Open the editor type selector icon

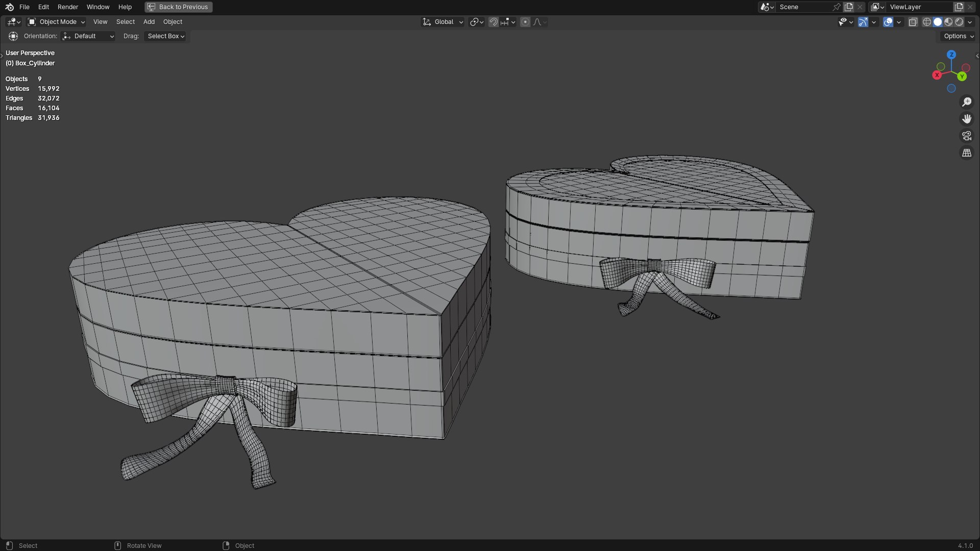pos(13,22)
